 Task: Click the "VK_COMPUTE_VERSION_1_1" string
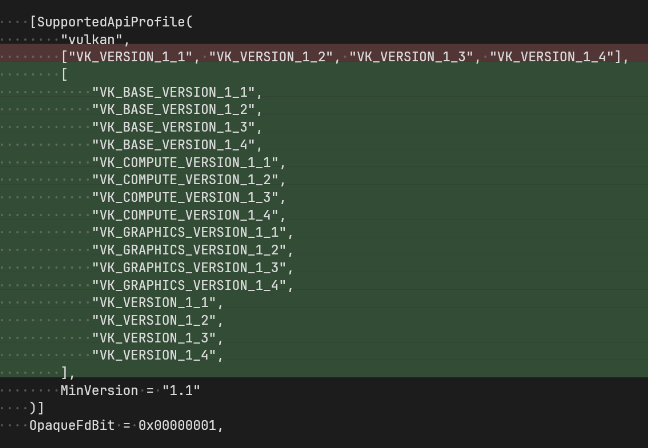tap(188, 162)
